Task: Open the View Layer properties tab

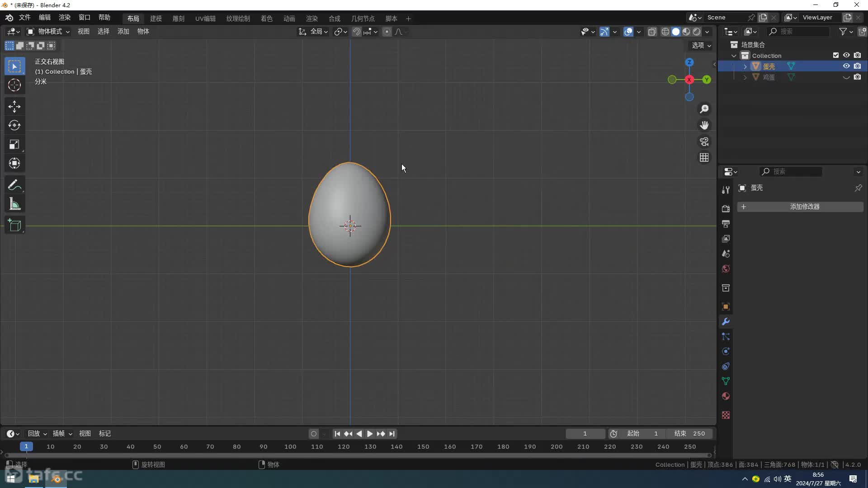Action: point(726,239)
